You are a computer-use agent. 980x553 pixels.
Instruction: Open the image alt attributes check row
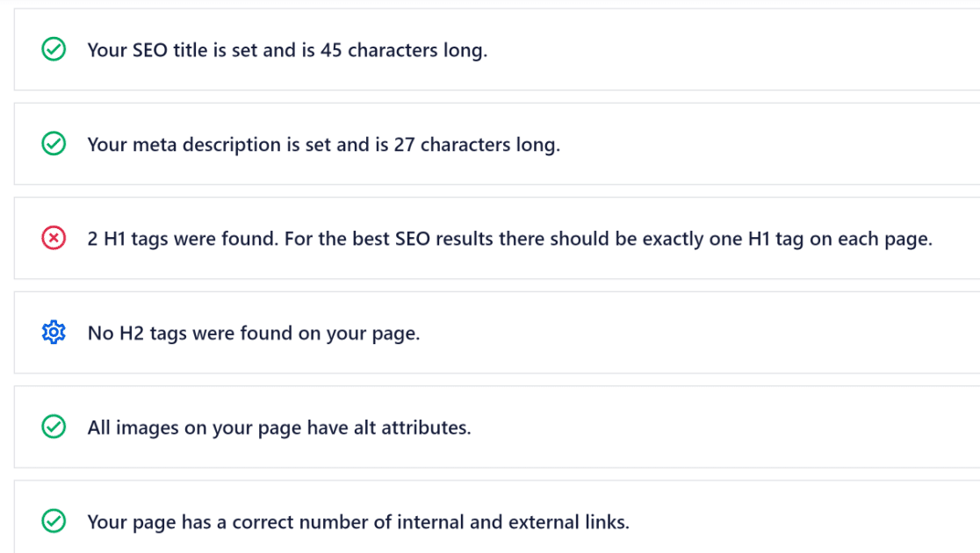pos(498,427)
